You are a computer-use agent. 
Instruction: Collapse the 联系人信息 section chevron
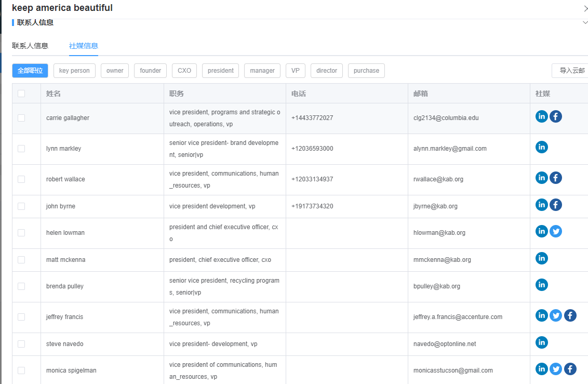pos(585,22)
